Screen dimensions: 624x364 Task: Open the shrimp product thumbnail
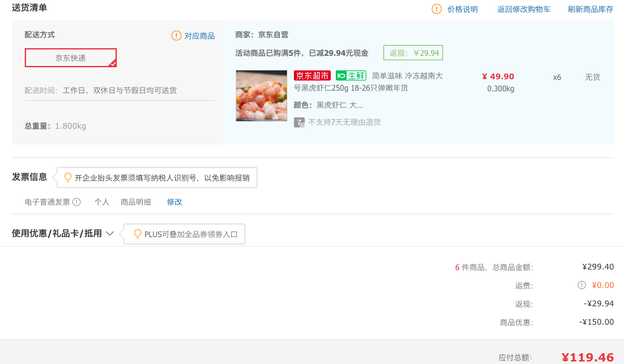[262, 96]
